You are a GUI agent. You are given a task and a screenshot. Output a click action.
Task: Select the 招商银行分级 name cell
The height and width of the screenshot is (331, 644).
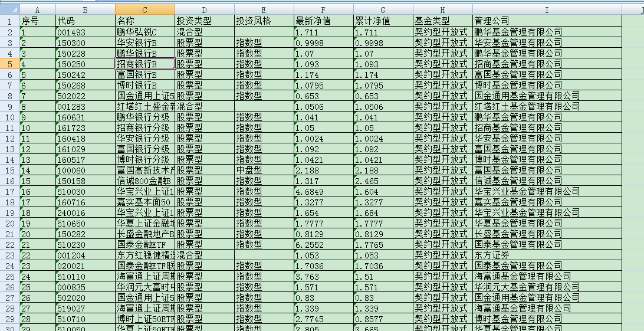pyautogui.click(x=145, y=127)
